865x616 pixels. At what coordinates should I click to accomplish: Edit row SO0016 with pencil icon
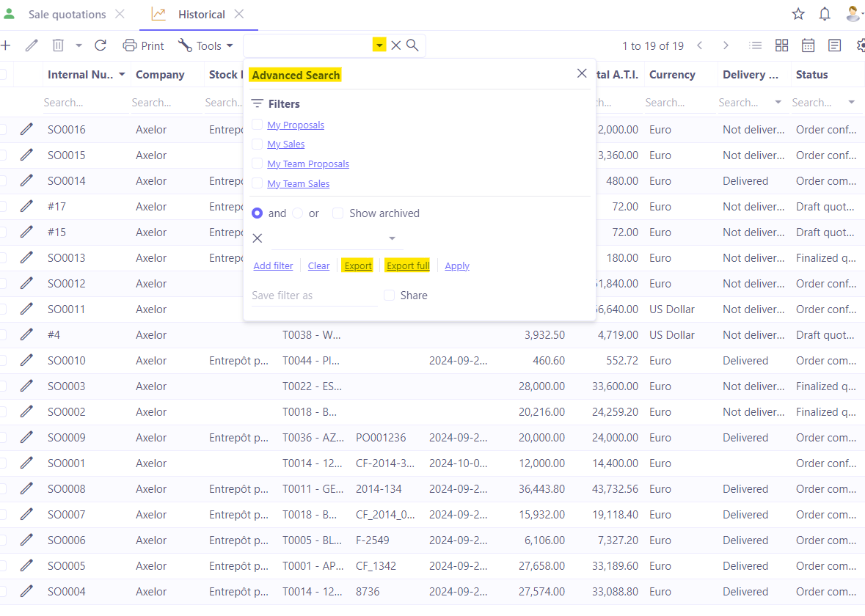point(26,130)
